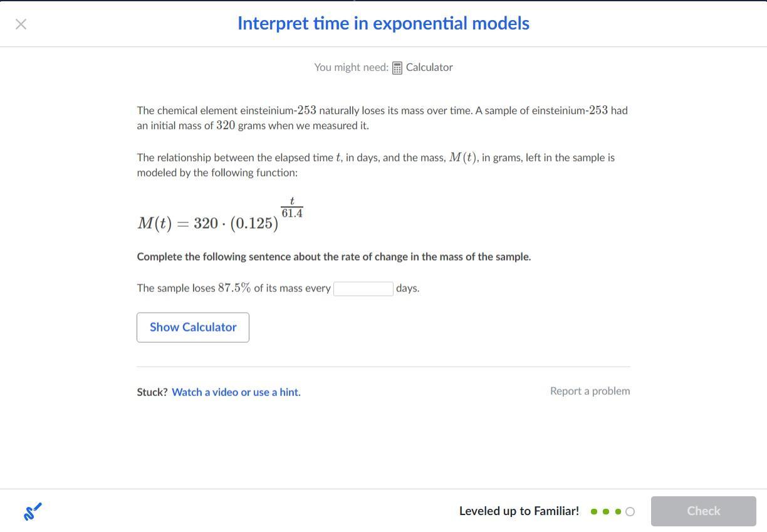Close the exercise with the X icon
The image size is (767, 532).
21,24
